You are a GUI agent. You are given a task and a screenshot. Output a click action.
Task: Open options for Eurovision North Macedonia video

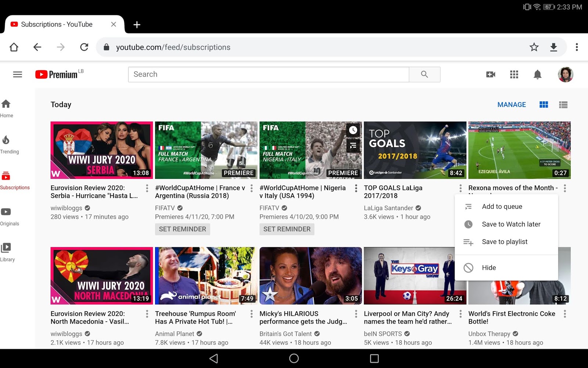147,314
